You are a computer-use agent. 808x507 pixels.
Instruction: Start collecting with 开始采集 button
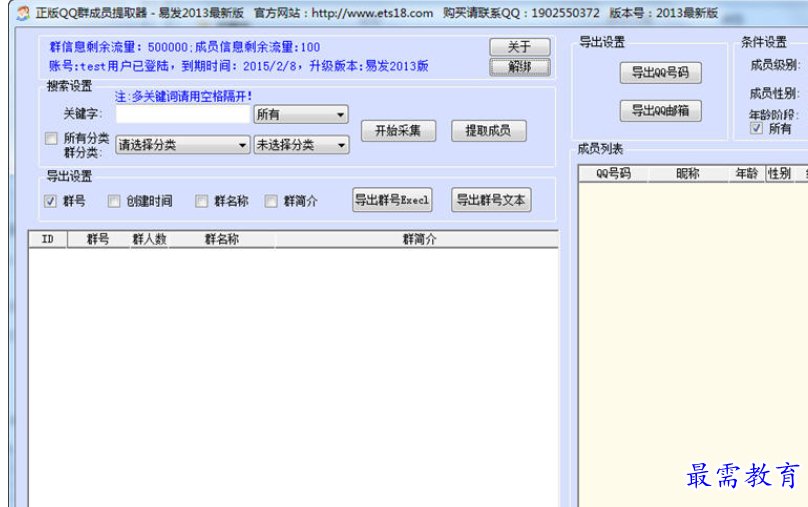[x=398, y=131]
